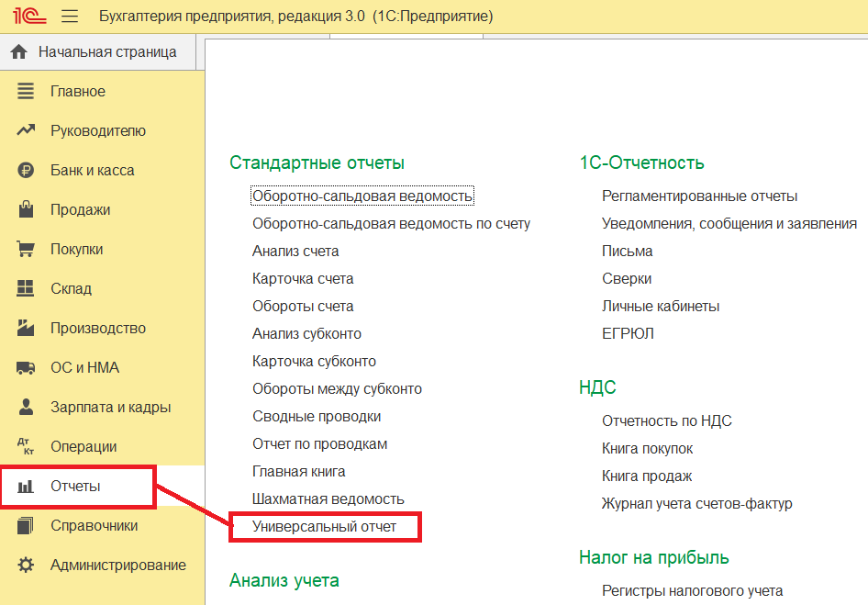Open Отчетность по НДС

tap(666, 421)
